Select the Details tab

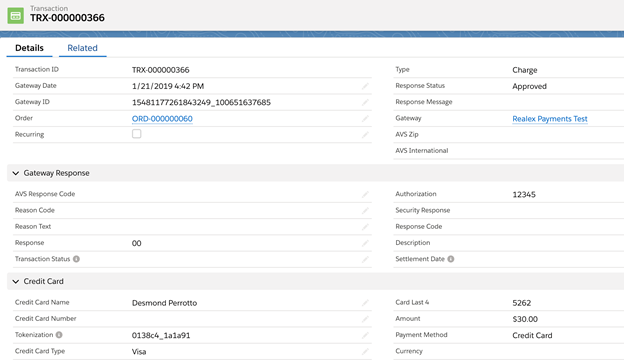(x=29, y=48)
